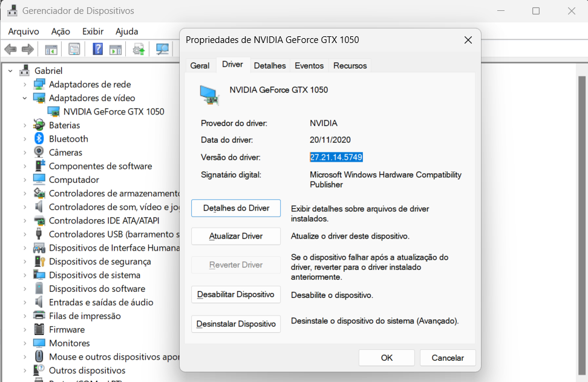Expand the Outros dispositivos category
The image size is (588, 382).
[25, 370]
